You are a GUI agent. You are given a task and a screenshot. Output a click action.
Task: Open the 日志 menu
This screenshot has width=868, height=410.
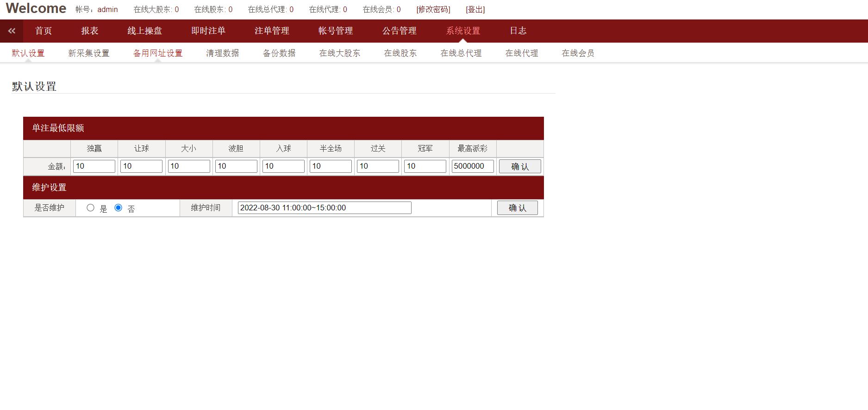click(518, 31)
